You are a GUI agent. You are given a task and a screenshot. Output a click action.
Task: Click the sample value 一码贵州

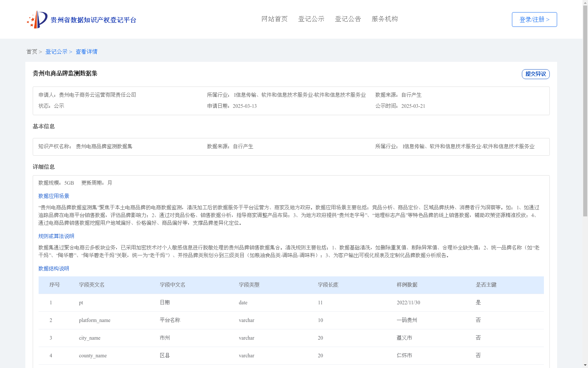click(407, 320)
